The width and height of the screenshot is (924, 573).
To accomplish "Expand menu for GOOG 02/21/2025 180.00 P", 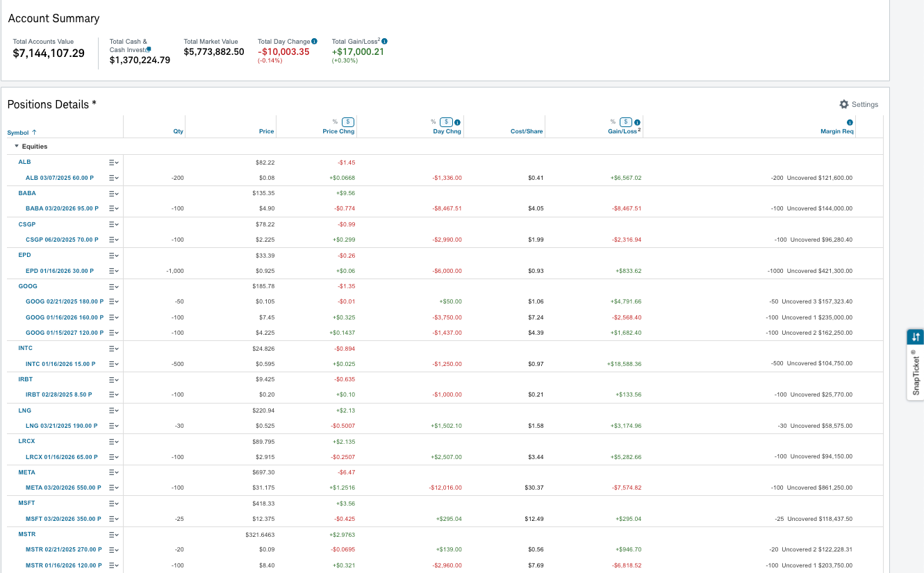I will (x=114, y=301).
